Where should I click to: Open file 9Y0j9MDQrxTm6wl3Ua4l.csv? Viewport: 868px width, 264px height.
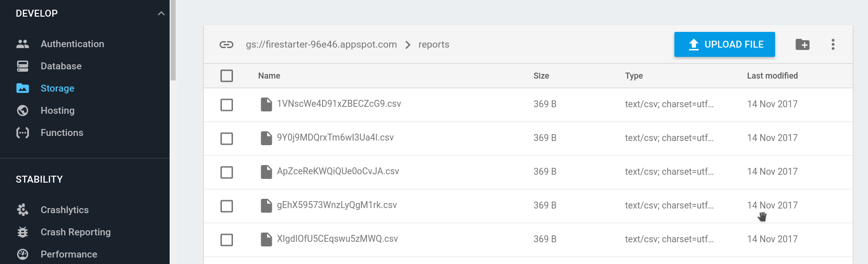(335, 138)
